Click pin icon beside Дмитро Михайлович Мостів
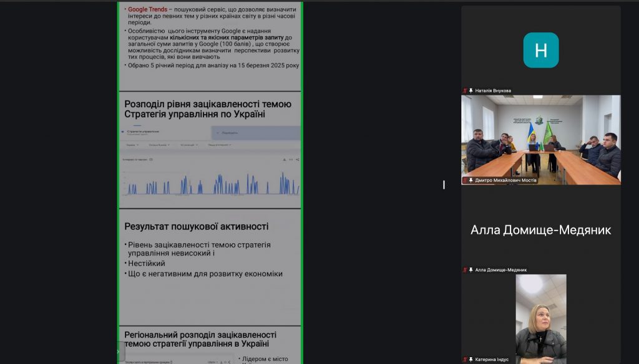This screenshot has height=364, width=639. pos(471,180)
